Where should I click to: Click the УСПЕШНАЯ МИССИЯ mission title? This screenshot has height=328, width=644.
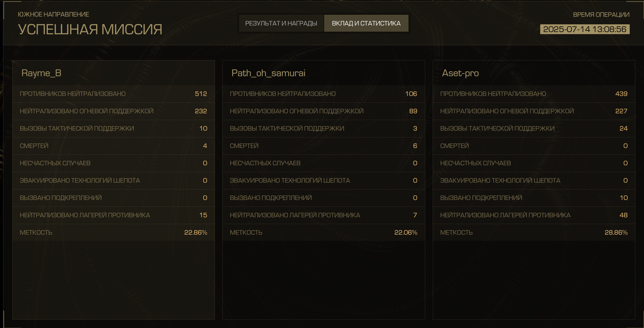(90, 29)
